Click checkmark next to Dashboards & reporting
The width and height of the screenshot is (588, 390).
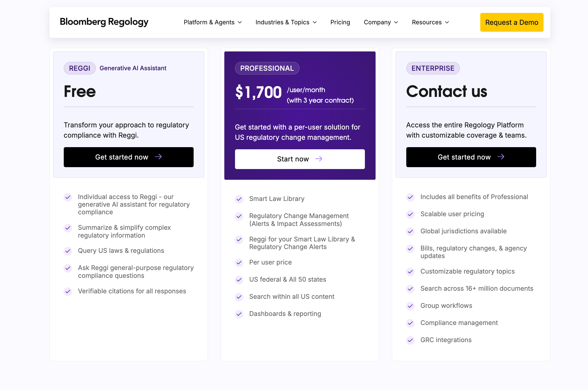coord(239,314)
